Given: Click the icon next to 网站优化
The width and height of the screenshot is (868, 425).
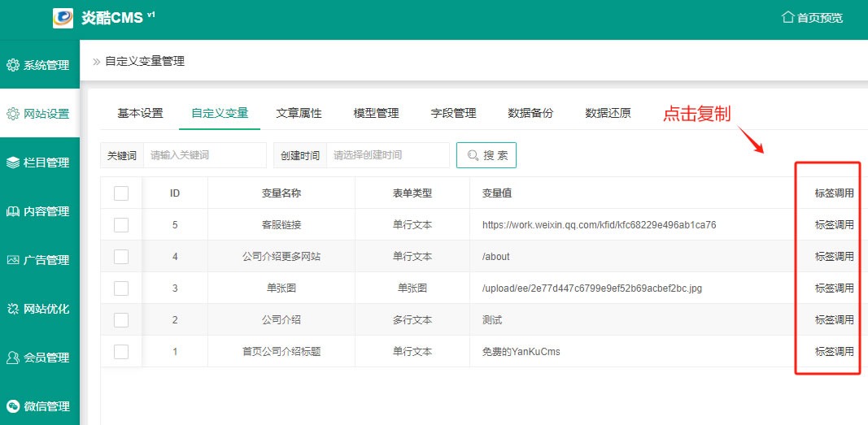Looking at the screenshot, I should 13,308.
